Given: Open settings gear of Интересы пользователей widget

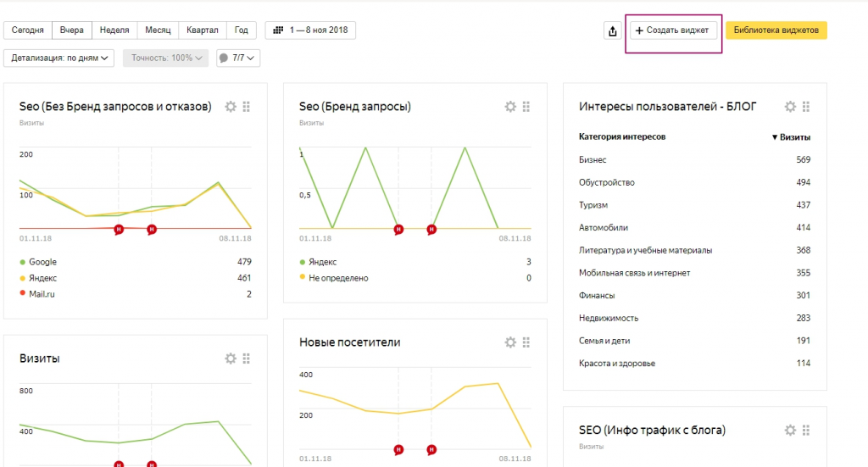Looking at the screenshot, I should coord(790,107).
